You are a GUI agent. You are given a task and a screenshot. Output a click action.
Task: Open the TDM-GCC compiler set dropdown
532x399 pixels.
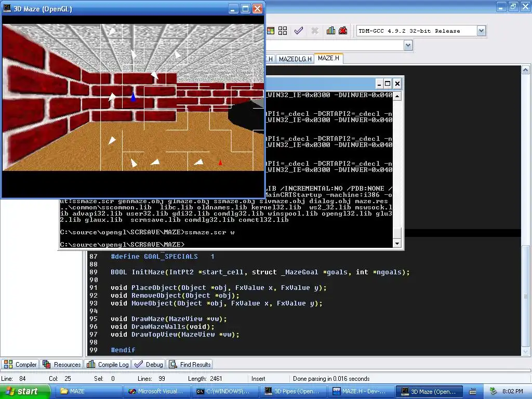(x=481, y=31)
